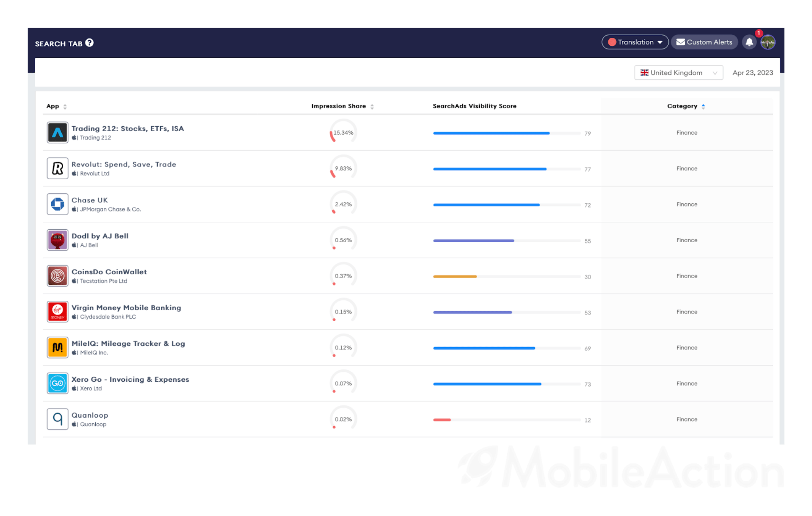Screen dimensions: 812x516
Task: Click the SearchAds Visibility Score header
Action: point(474,106)
